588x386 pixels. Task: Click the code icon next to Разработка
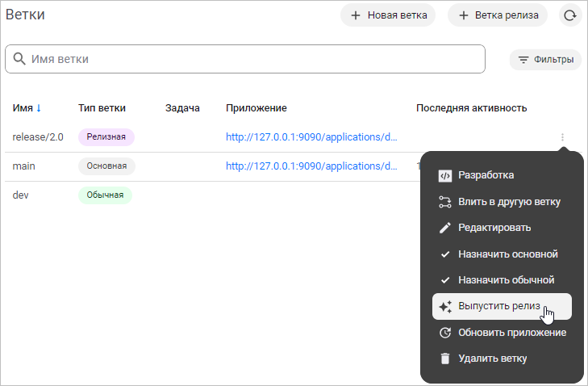point(444,175)
